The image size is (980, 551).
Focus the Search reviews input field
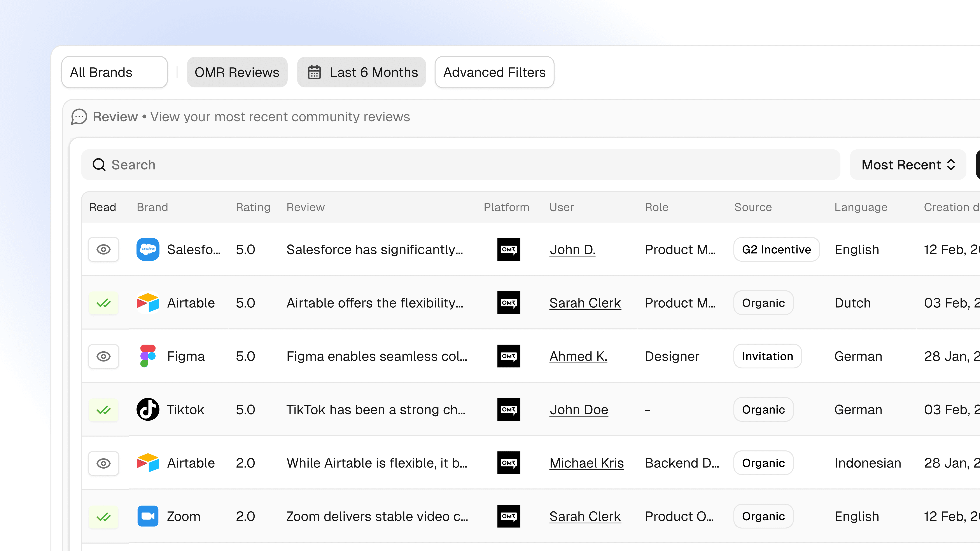pos(460,165)
